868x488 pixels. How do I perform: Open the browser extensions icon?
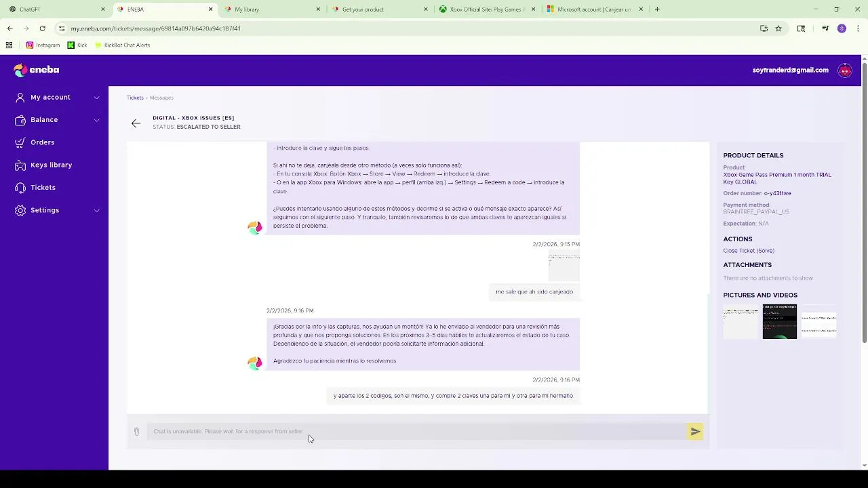point(801,28)
